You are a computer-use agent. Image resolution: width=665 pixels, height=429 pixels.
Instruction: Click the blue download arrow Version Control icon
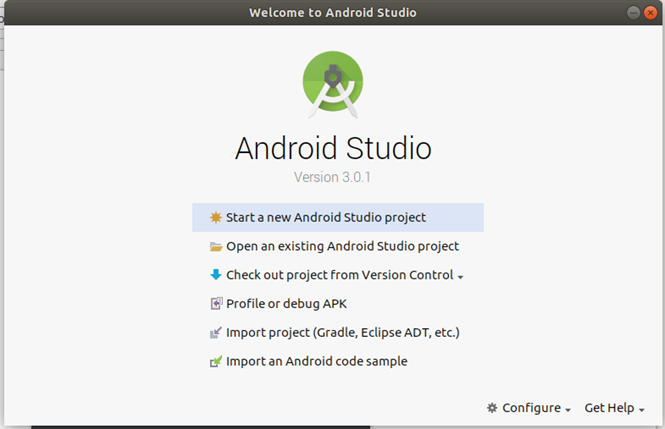tap(216, 275)
